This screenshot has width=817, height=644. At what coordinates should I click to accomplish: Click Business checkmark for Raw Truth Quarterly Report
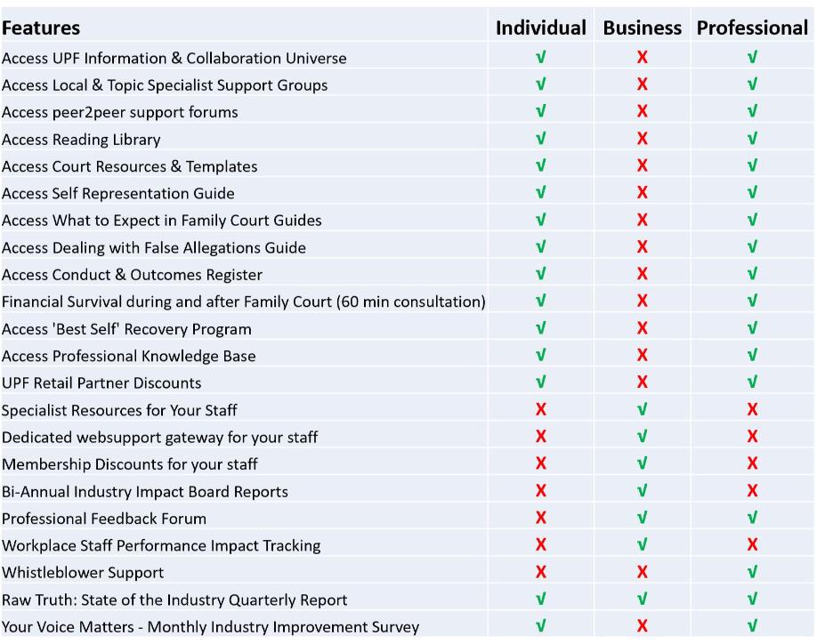tap(642, 600)
